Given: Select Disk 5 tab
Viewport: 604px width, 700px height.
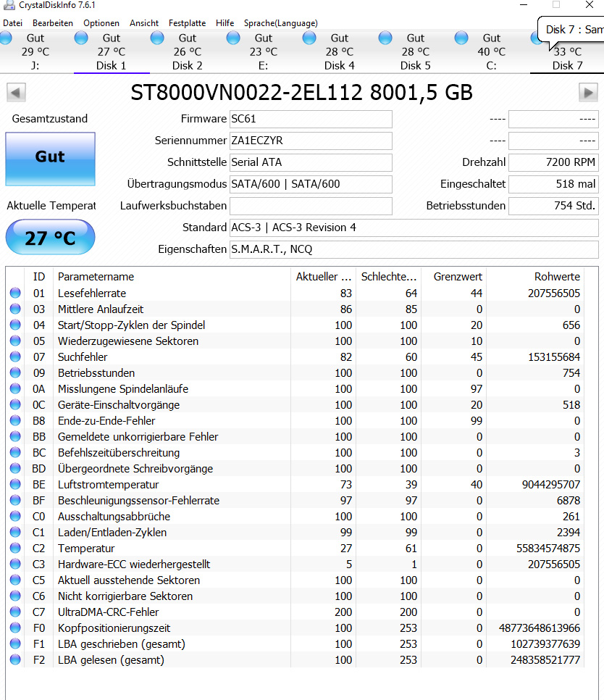Looking at the screenshot, I should coord(415,51).
